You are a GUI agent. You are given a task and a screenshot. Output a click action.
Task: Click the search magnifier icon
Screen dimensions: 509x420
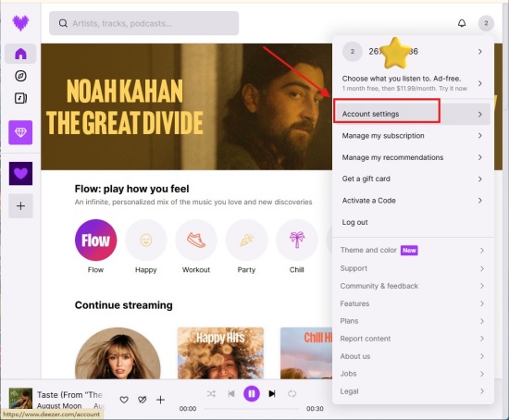(x=63, y=23)
